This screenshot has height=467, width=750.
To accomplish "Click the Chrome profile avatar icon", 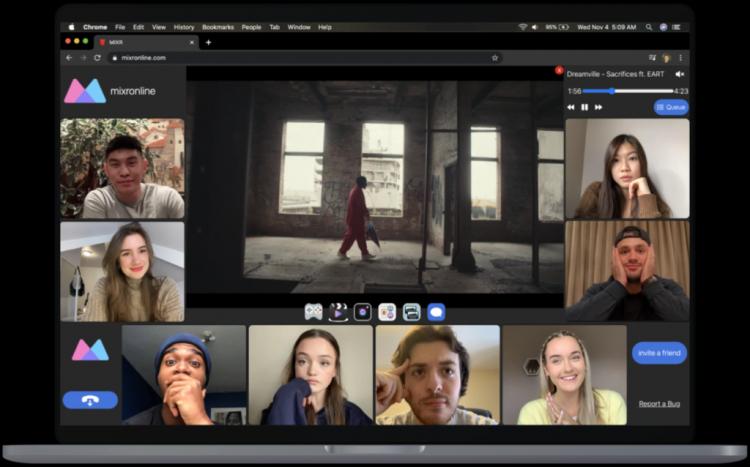I will (x=667, y=58).
